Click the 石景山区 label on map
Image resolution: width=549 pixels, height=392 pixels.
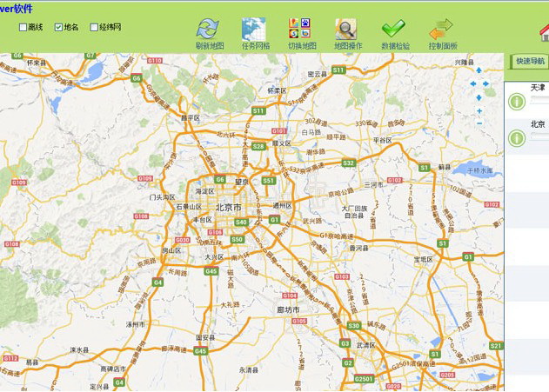point(189,207)
